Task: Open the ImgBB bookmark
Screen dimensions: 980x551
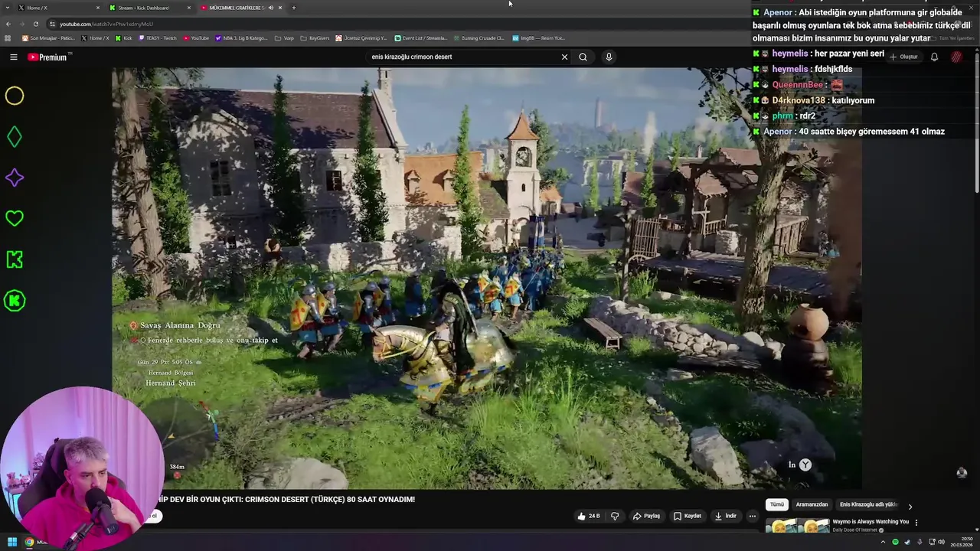Action: pyautogui.click(x=538, y=37)
